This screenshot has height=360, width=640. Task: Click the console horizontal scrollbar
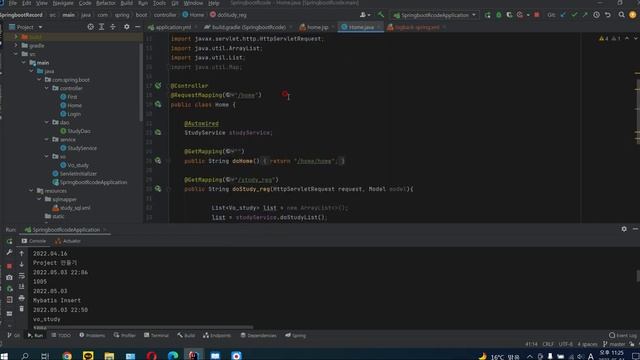click(143, 327)
